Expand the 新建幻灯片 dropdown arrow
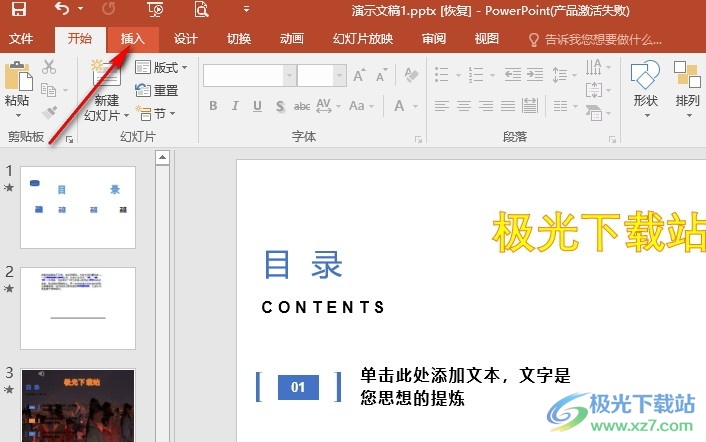The image size is (706, 442). point(127,116)
